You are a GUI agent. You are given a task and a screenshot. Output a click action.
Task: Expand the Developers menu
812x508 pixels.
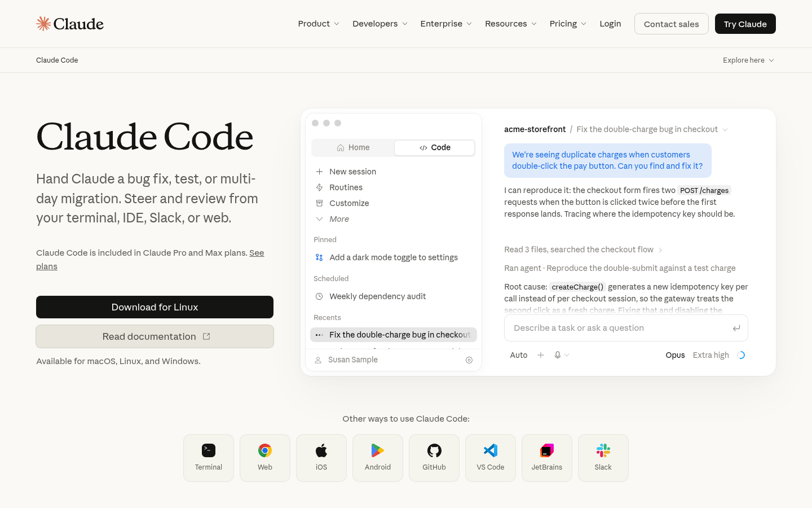(x=380, y=24)
